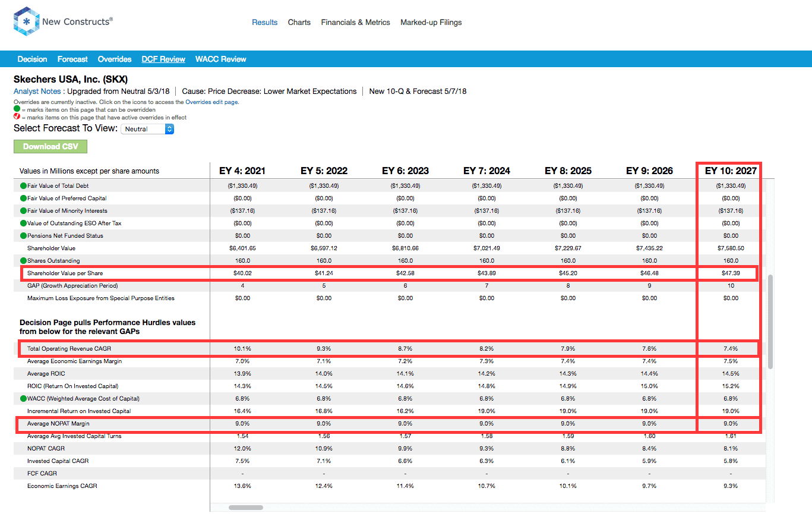This screenshot has width=812, height=526.
Task: Click the green override dot beside Fair Value of Minority Interests
Action: pos(23,211)
